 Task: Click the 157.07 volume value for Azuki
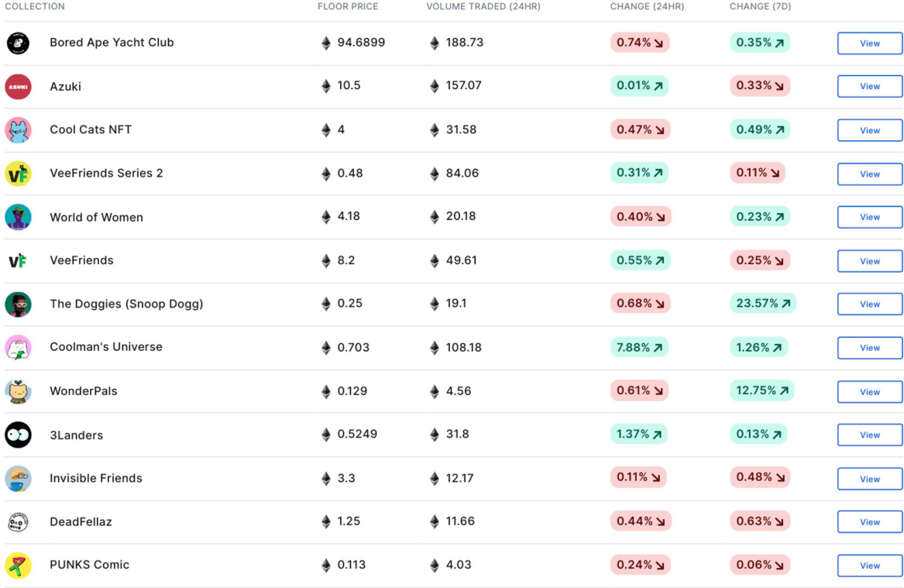(463, 85)
